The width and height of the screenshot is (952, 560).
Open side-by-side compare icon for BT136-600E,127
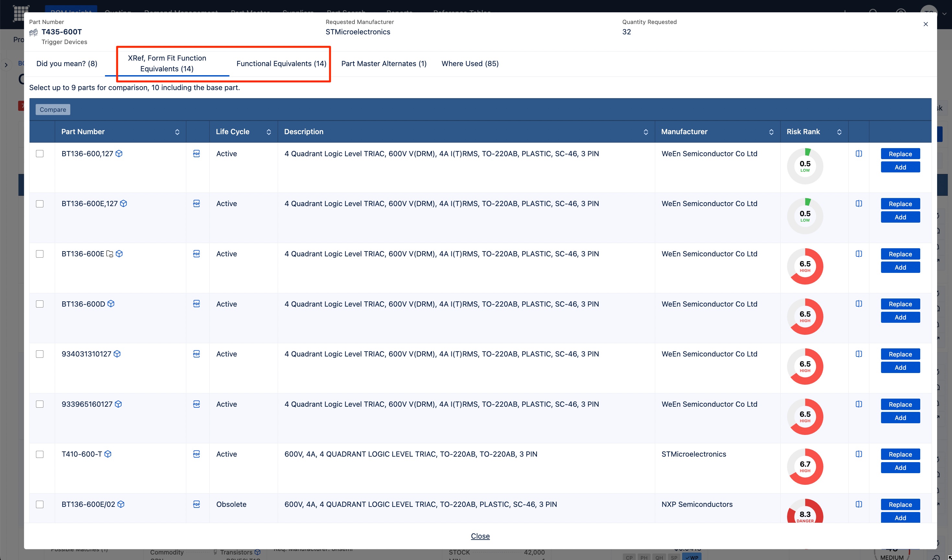pyautogui.click(x=859, y=203)
